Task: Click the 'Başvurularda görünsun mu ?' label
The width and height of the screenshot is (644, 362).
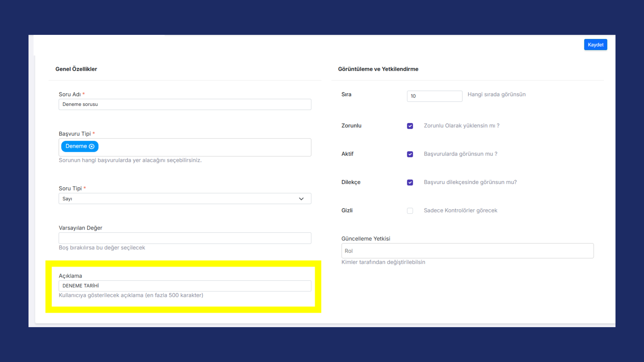Action: coord(461,154)
